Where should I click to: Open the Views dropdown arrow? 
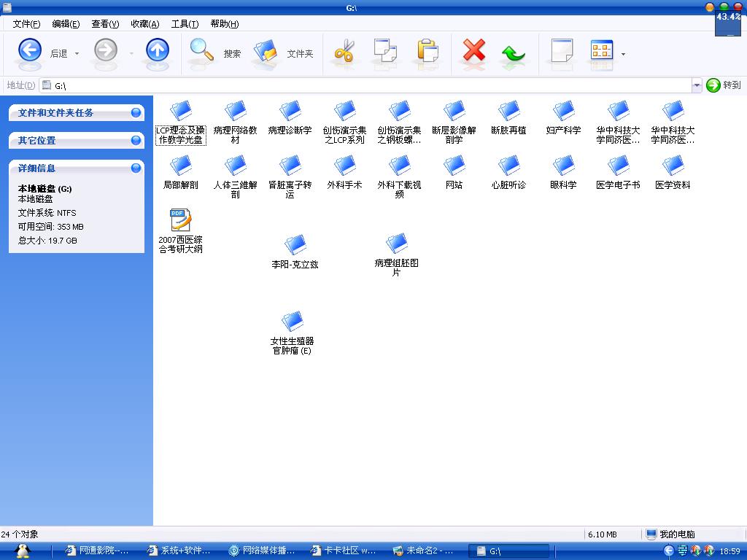(x=623, y=53)
